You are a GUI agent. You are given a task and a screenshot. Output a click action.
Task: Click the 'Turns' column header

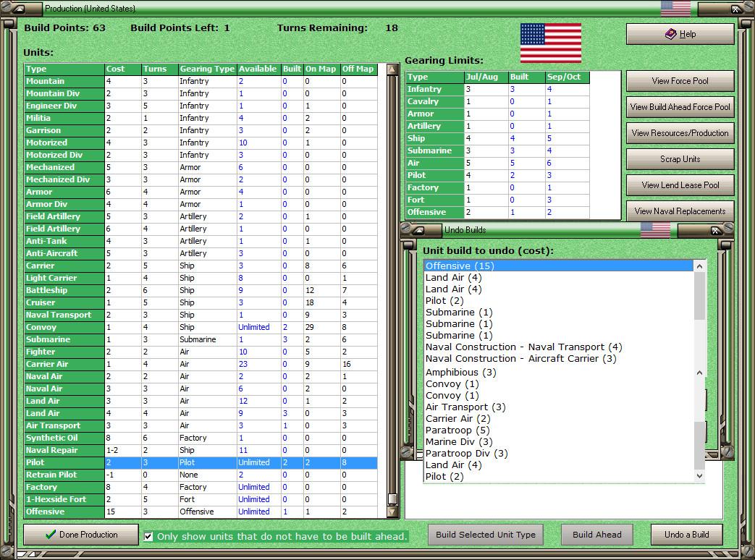tap(160, 69)
